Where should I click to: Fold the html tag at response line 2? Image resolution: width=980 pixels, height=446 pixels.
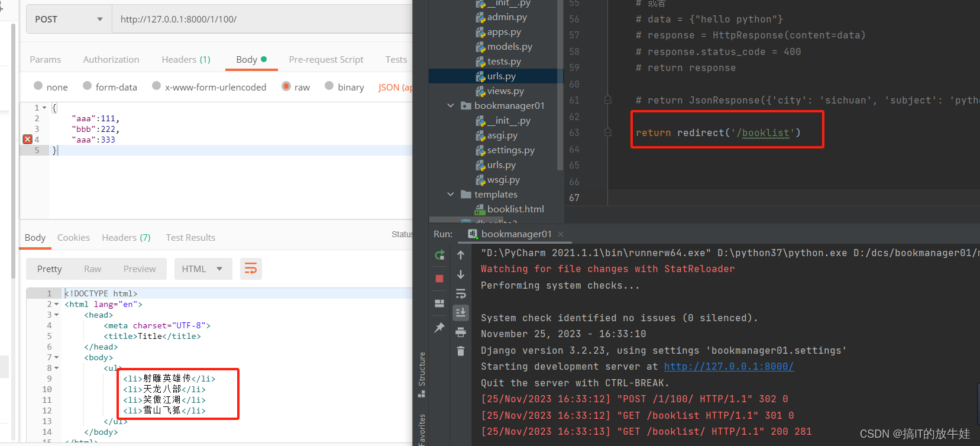tap(56, 304)
